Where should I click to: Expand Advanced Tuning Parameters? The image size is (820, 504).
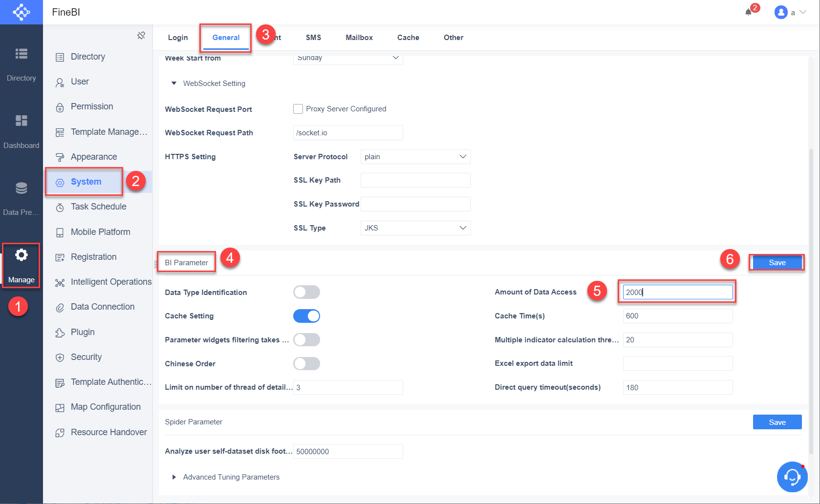(x=173, y=477)
